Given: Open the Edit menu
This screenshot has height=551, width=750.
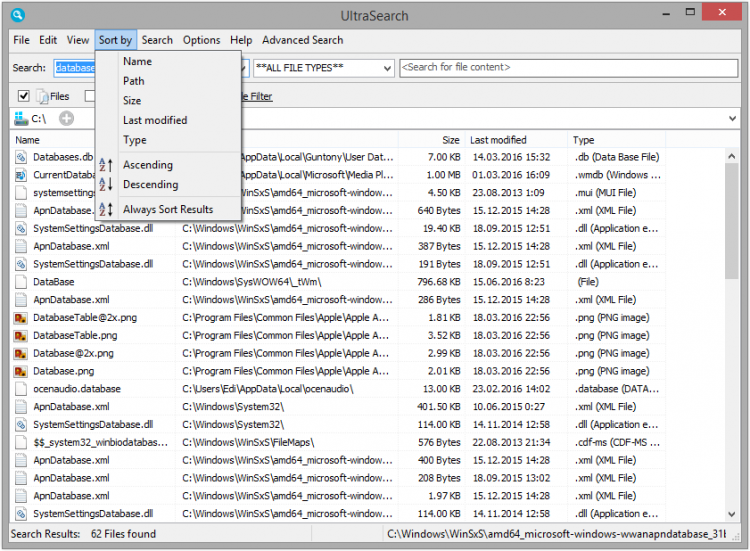Looking at the screenshot, I should click(48, 40).
